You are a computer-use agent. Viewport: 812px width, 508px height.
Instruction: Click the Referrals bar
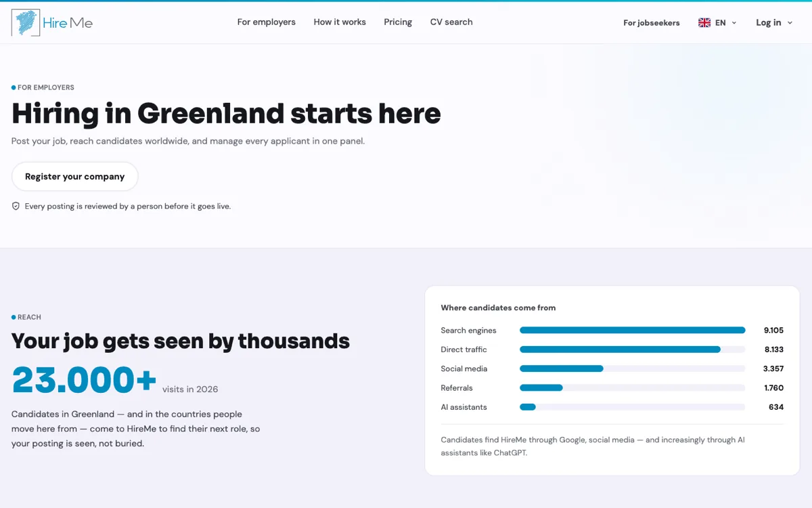click(x=633, y=388)
